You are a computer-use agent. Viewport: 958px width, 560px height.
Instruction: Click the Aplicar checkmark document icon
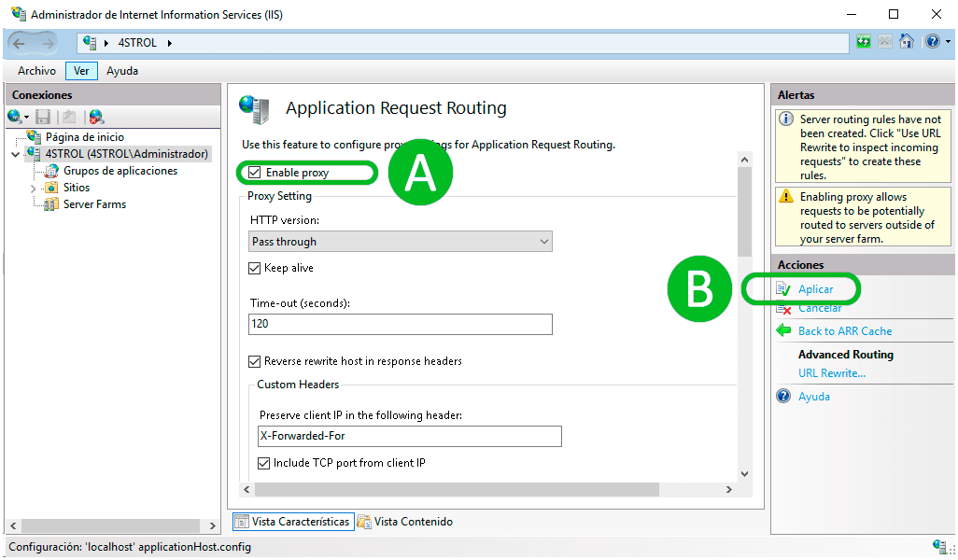pos(783,288)
